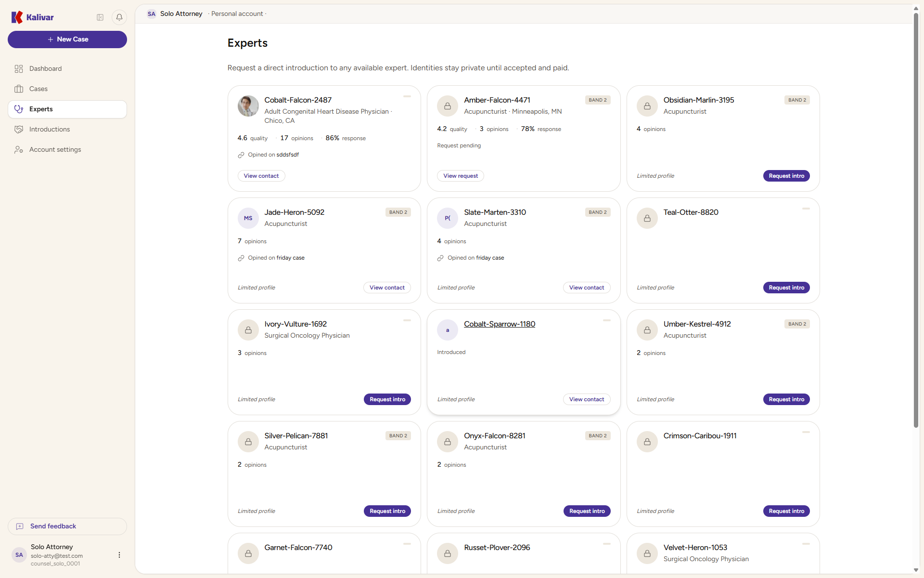Click Umber-Kestrel-4912 lock avatar

click(647, 330)
